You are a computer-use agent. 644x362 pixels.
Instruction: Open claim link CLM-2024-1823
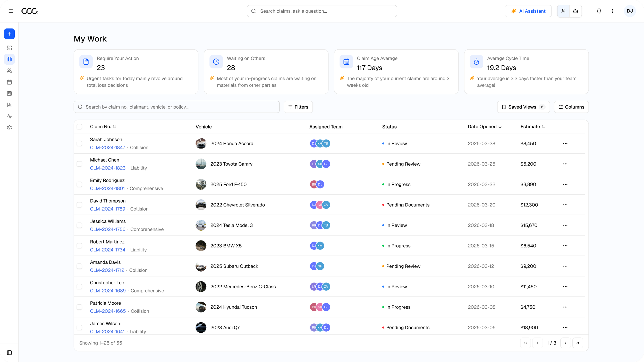(108, 168)
